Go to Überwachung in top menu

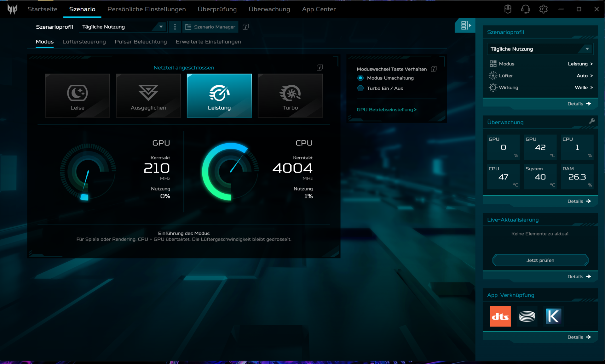pos(269,9)
